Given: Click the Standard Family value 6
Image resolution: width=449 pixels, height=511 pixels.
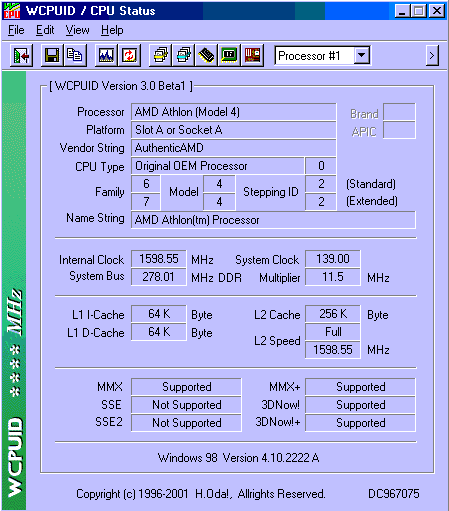Looking at the screenshot, I should [x=146, y=184].
